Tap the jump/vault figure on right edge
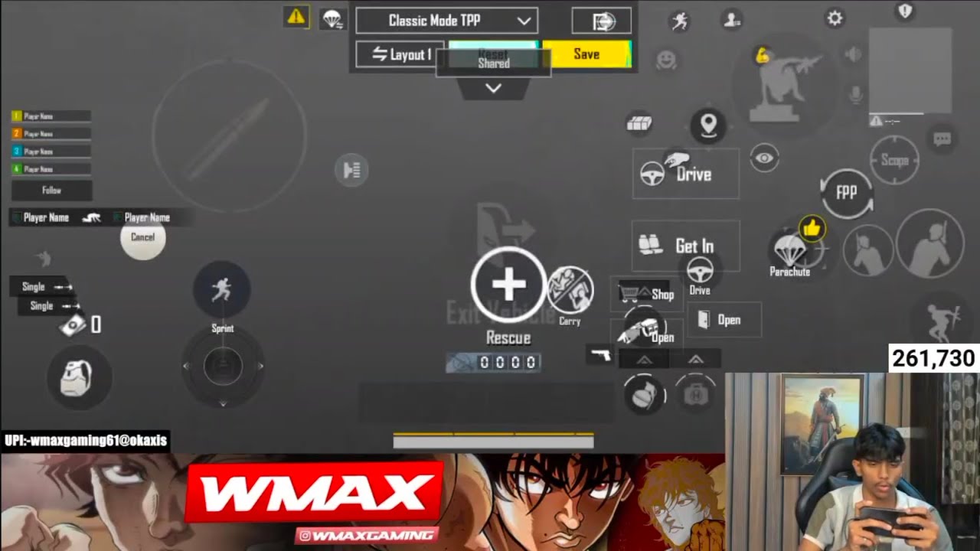 click(x=942, y=321)
